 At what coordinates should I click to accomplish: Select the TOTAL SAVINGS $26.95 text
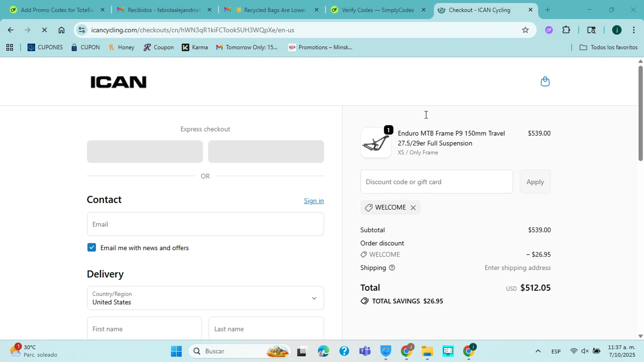407,301
